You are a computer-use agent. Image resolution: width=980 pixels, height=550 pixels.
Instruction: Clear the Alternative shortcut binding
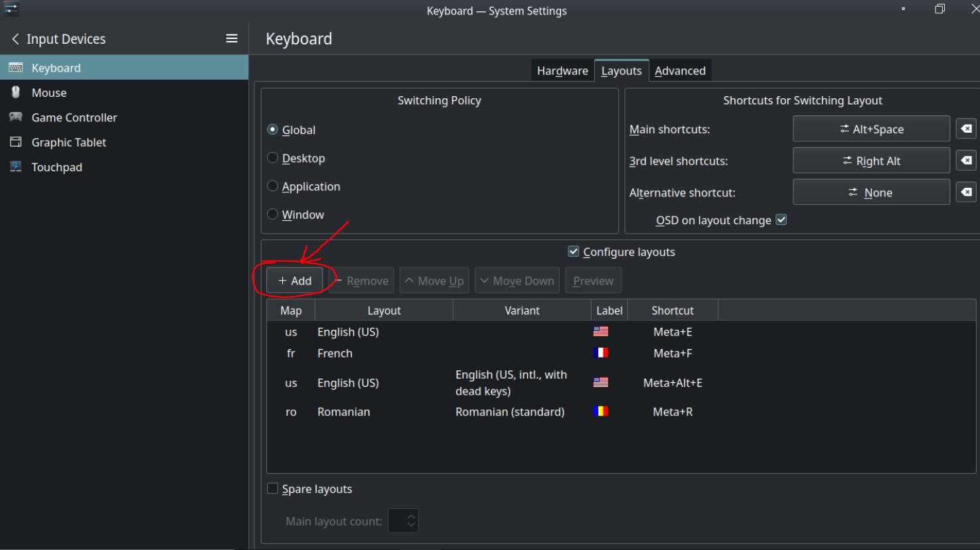point(966,192)
